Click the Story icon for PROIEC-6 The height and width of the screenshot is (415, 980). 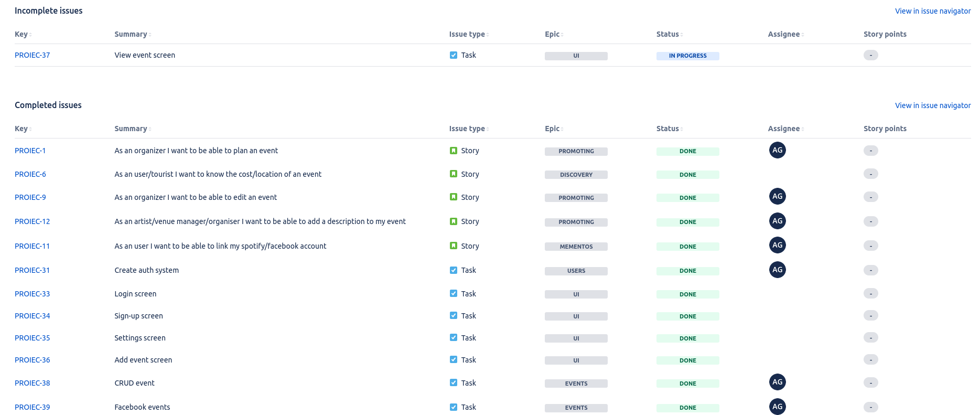[453, 174]
